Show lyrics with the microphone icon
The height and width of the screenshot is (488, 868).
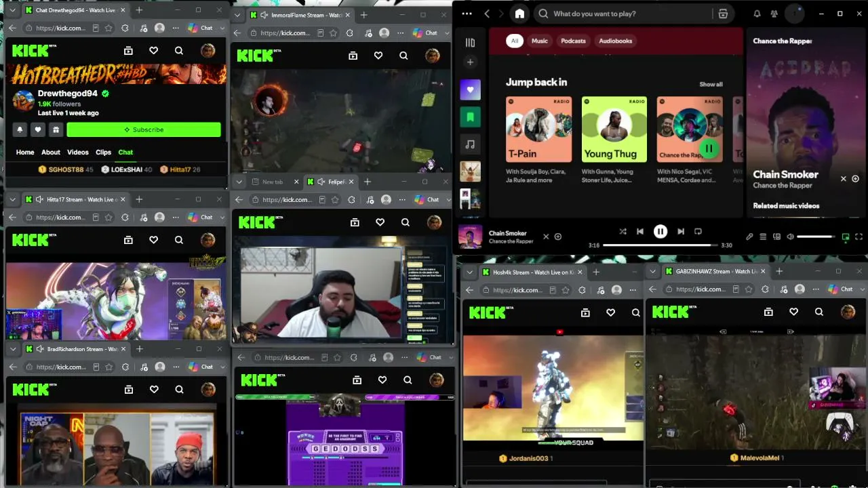(x=749, y=237)
